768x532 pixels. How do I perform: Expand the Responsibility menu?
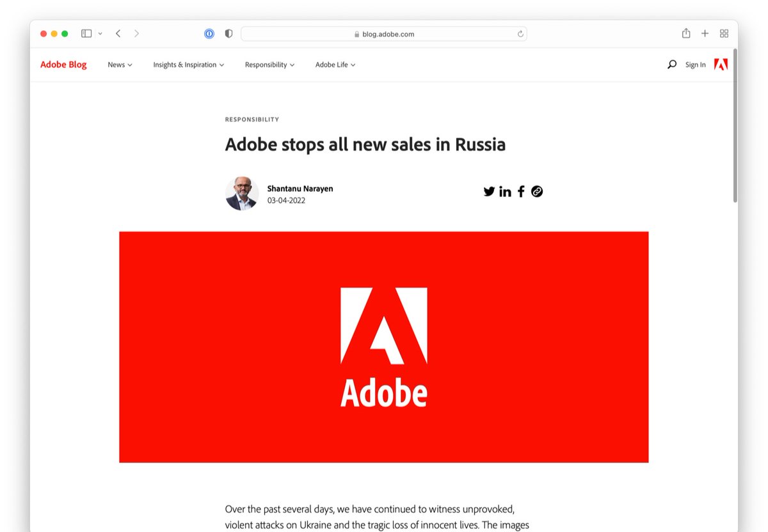click(x=269, y=65)
